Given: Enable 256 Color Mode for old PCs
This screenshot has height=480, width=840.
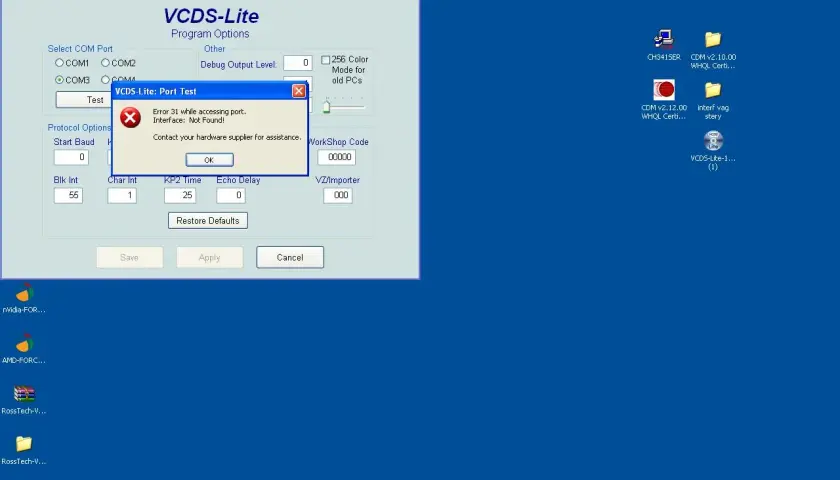Looking at the screenshot, I should point(325,59).
